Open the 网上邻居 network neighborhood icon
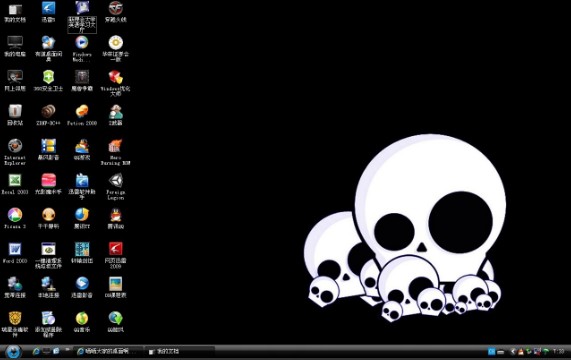Viewport: 571px width, 360px height. point(15,80)
